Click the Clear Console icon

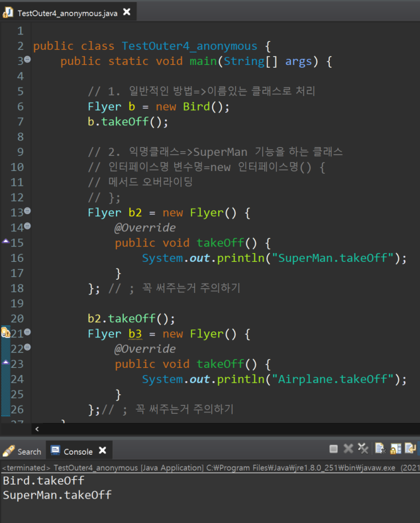coord(380,449)
